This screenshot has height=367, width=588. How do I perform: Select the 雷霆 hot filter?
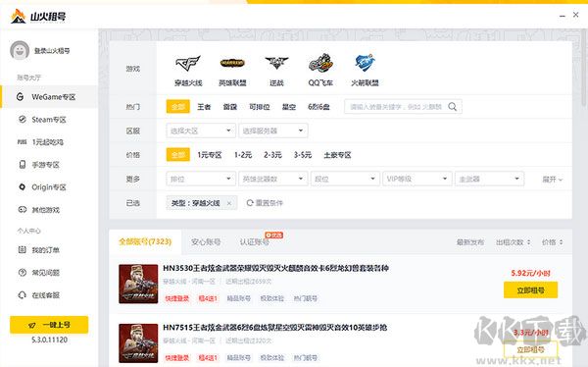coord(230,107)
